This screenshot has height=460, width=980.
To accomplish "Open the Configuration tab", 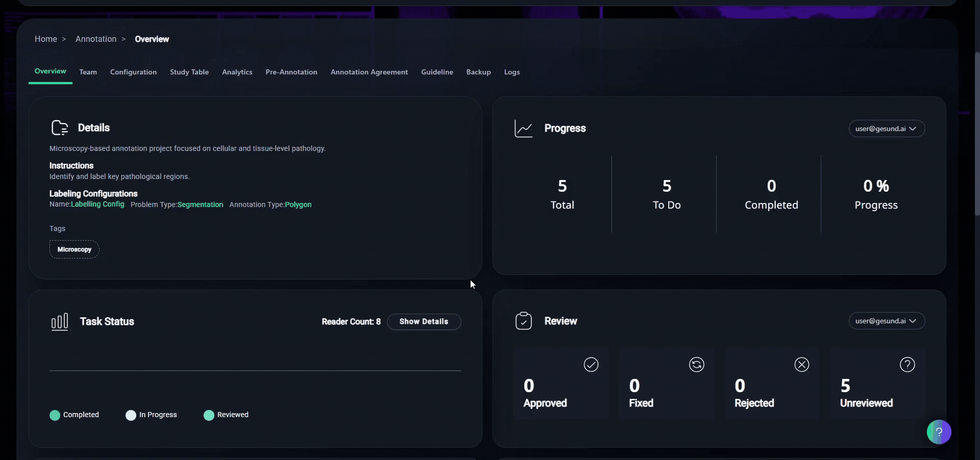I will 133,72.
